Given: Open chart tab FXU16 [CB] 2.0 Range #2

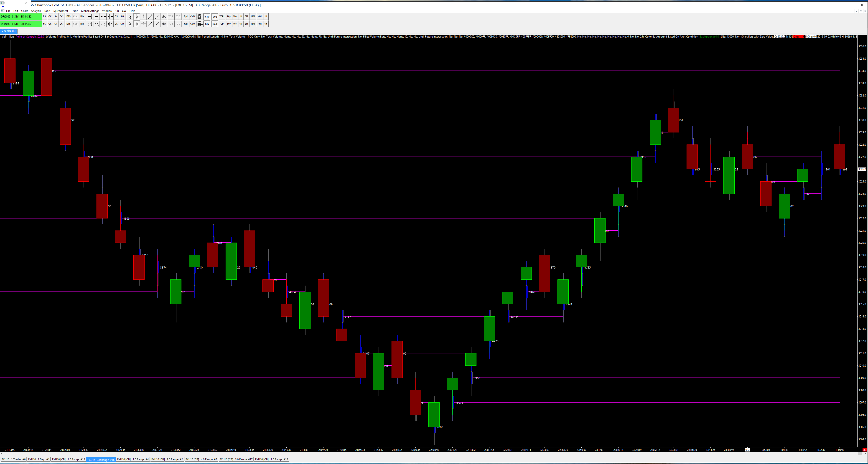Looking at the screenshot, I should (x=167, y=459).
